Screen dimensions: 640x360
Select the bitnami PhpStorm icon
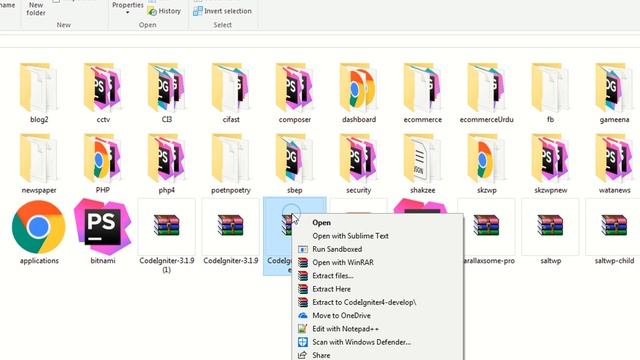pyautogui.click(x=103, y=227)
